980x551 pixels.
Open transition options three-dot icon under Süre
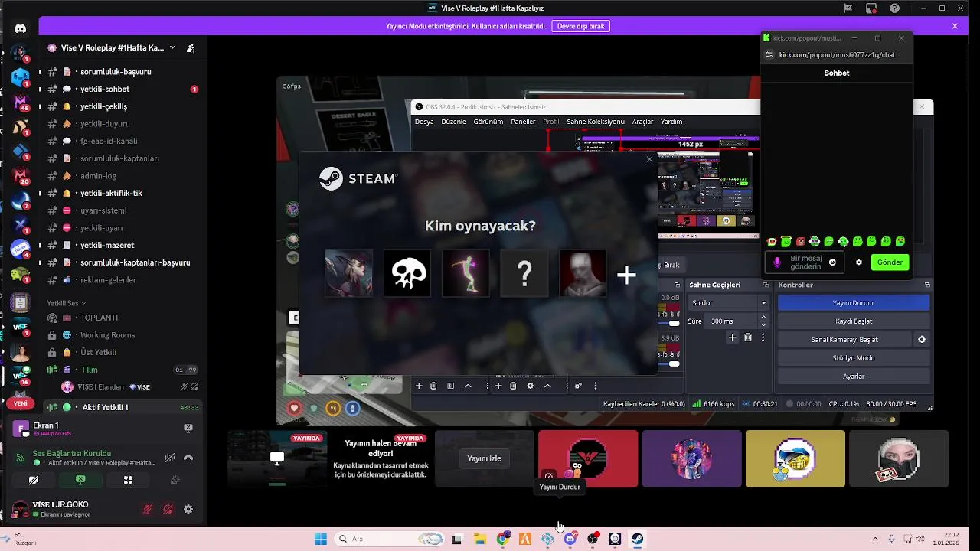point(763,337)
